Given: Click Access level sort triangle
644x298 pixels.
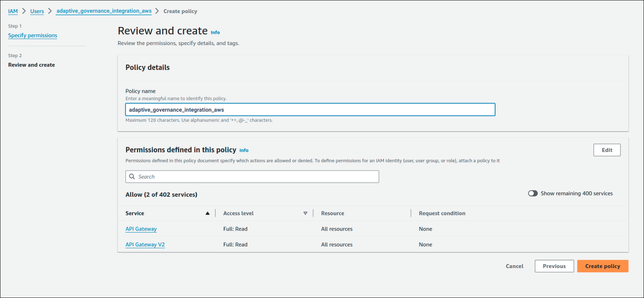Looking at the screenshot, I should point(305,213).
